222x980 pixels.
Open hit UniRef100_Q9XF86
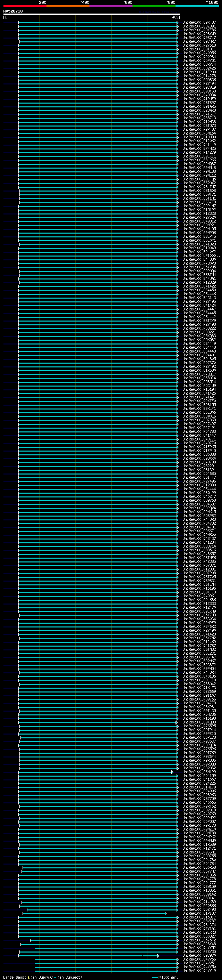pos(199,30)
